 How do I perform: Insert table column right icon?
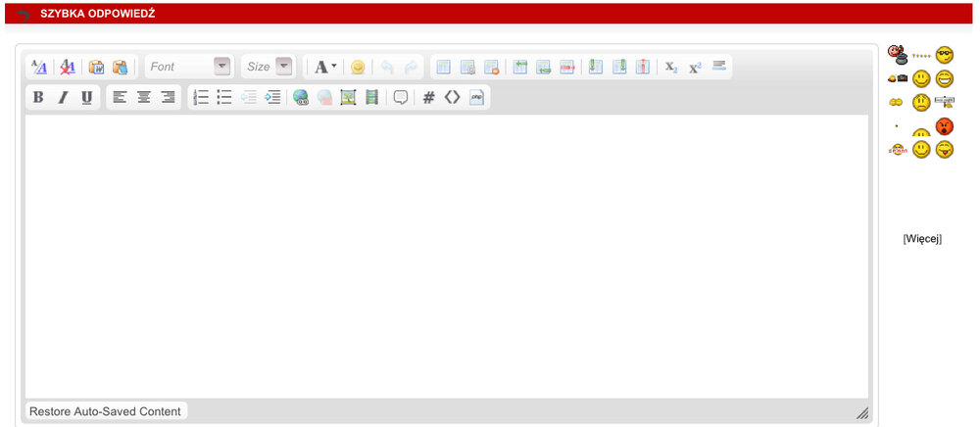(x=619, y=67)
